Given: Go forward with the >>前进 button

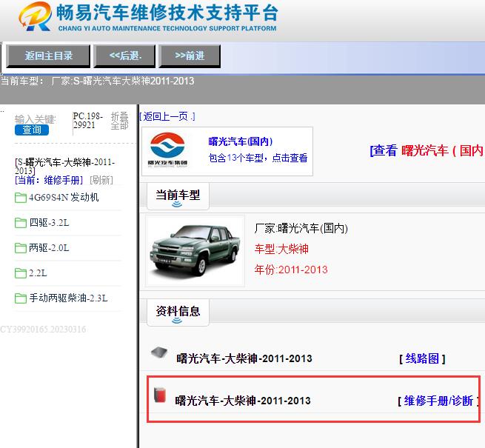Looking at the screenshot, I should (190, 56).
